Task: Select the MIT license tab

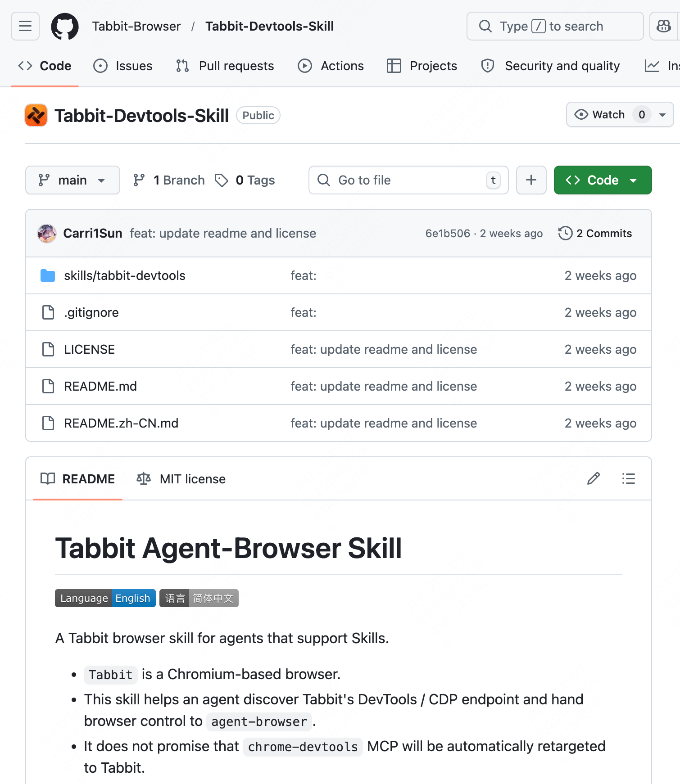Action: pos(181,478)
